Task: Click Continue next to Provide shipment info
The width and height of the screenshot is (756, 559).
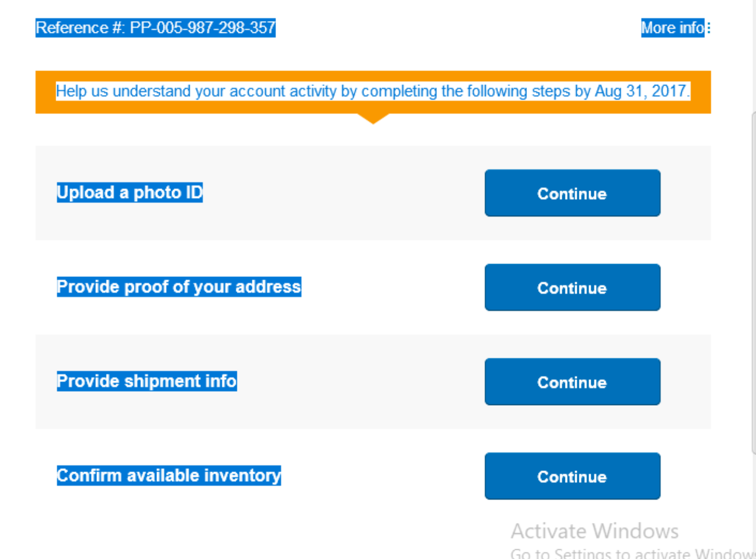Action: 572,382
